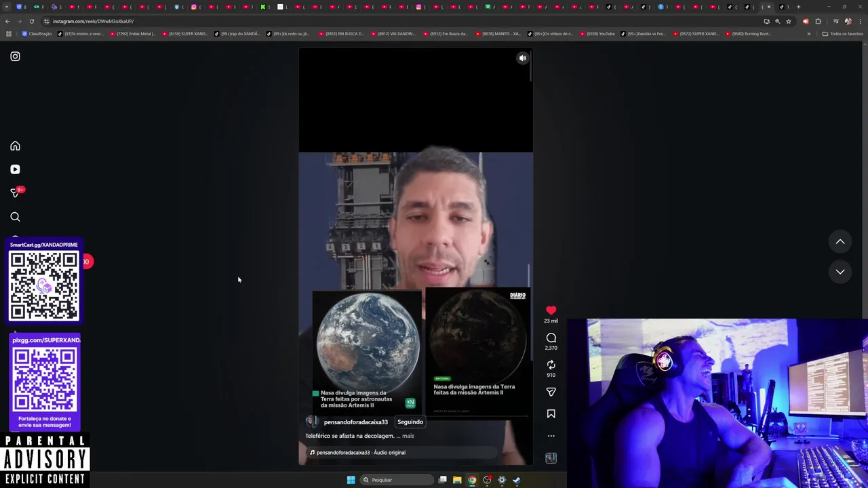
Task: Open the zoom magnifier in address bar
Action: [777, 21]
